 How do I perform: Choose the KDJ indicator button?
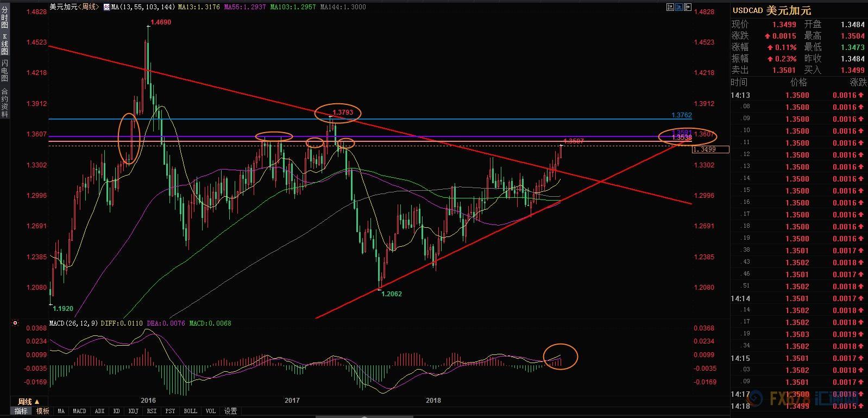click(x=133, y=411)
